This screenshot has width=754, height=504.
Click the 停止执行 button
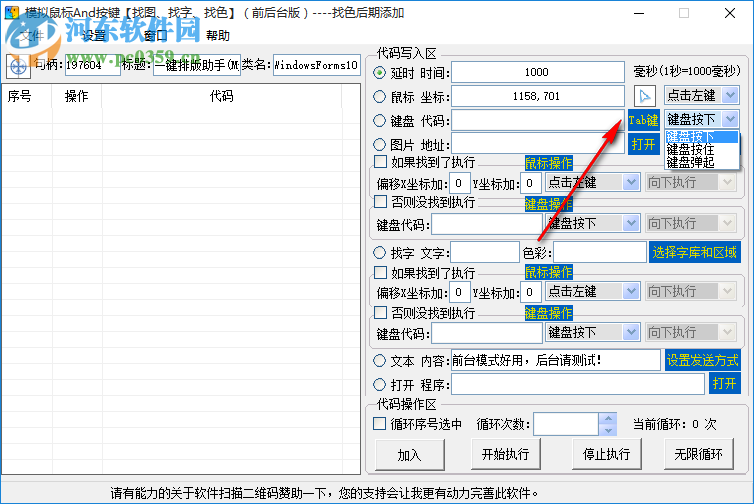607,454
